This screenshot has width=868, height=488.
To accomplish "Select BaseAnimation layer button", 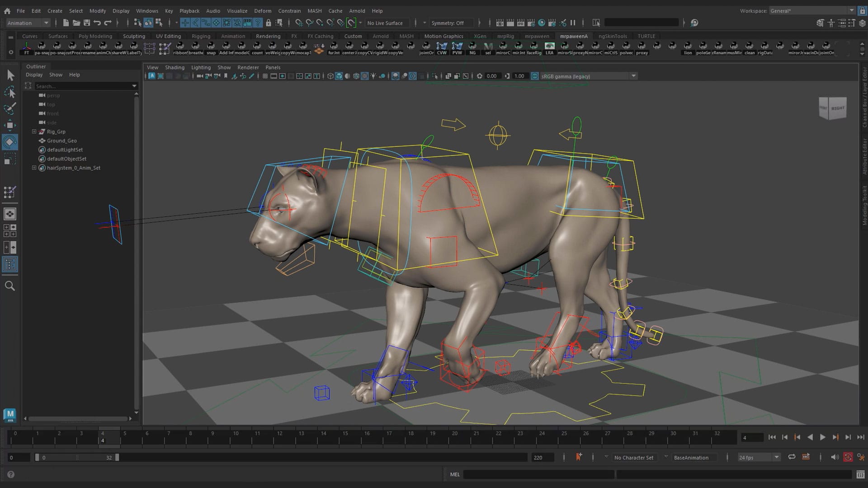I will click(694, 457).
